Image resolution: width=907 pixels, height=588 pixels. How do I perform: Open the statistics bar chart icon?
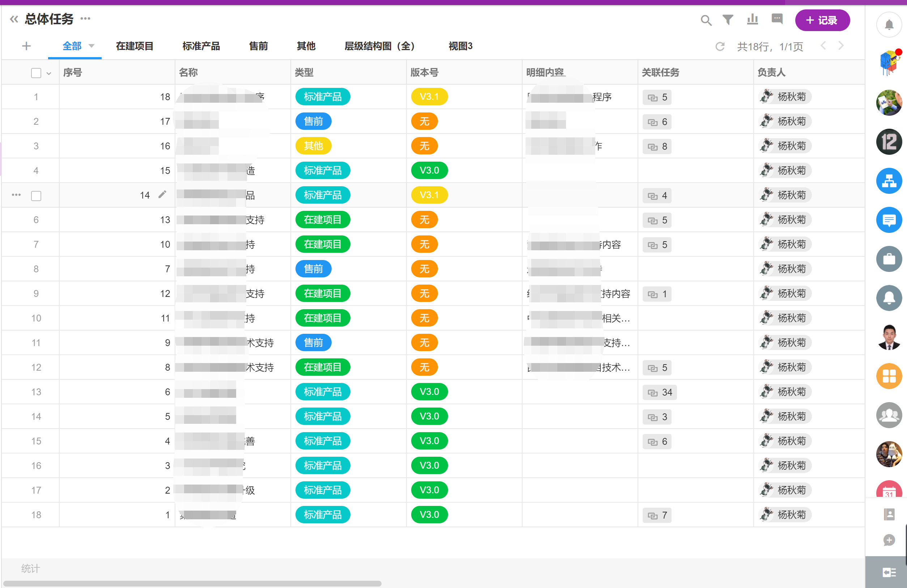pyautogui.click(x=752, y=19)
